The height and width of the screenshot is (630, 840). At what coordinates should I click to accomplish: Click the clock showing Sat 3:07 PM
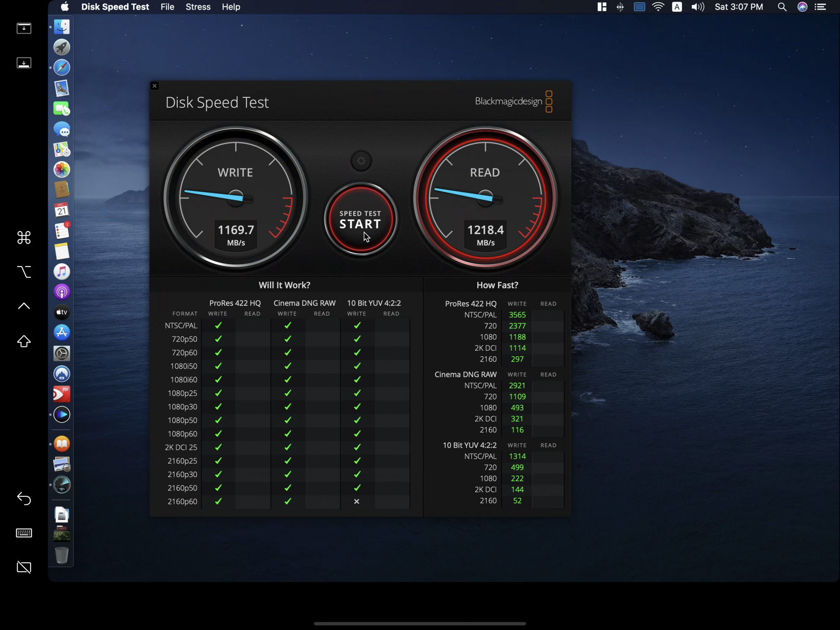[x=739, y=7]
